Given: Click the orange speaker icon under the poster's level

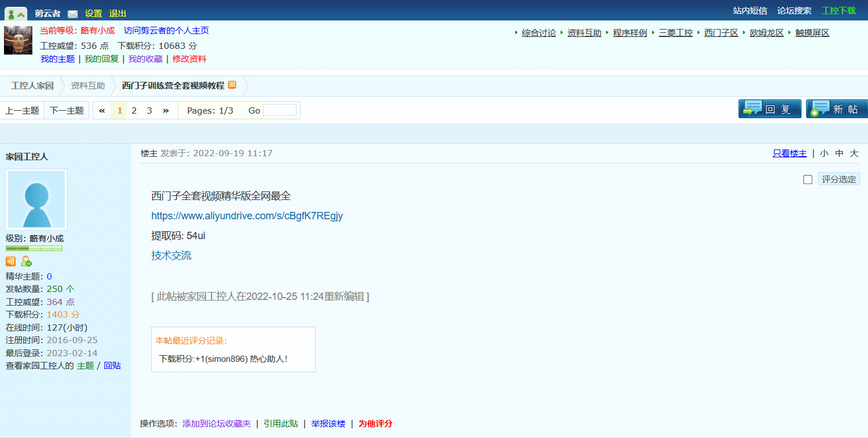Looking at the screenshot, I should (11, 261).
